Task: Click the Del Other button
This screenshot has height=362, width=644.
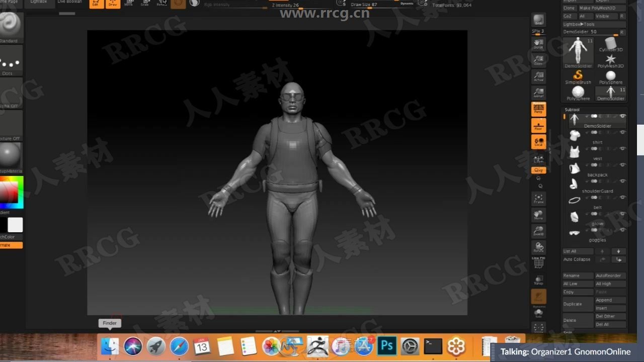Action: [610, 316]
